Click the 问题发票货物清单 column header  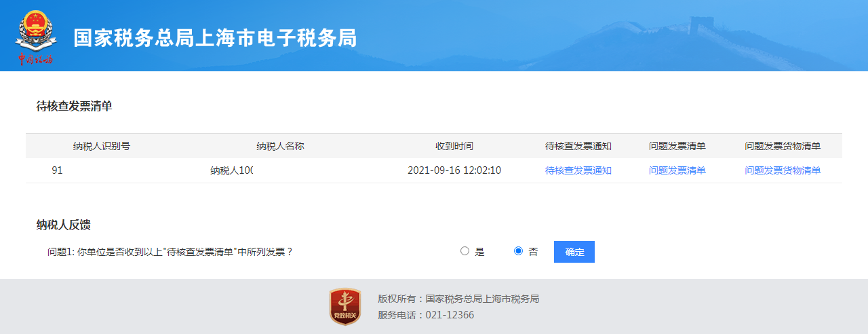click(783, 146)
